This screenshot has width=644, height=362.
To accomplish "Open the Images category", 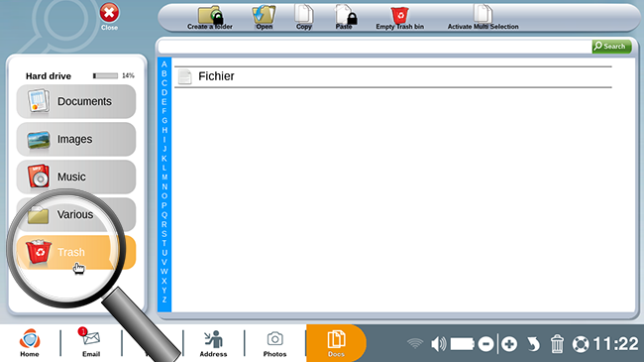I will pyautogui.click(x=76, y=139).
